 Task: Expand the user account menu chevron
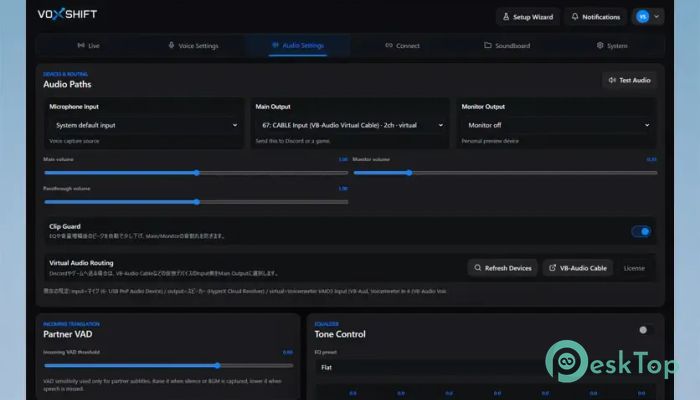657,17
